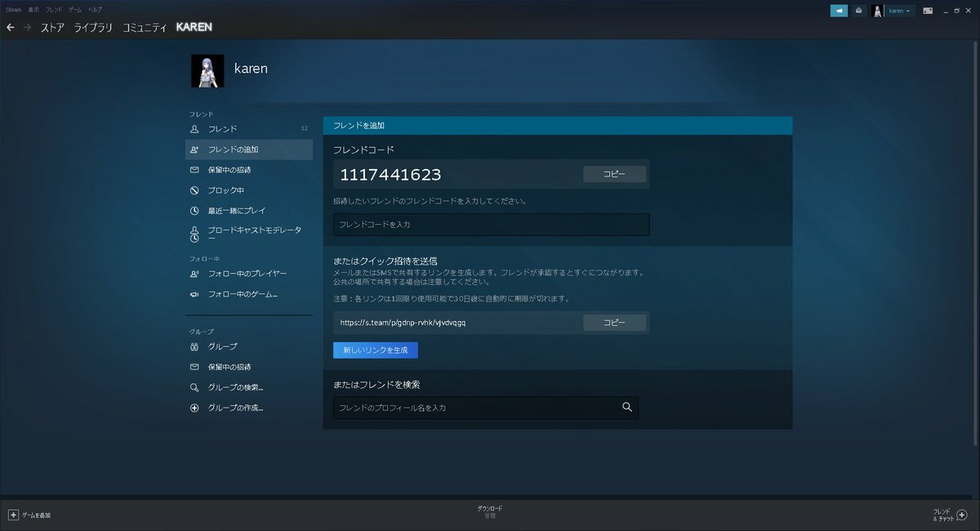Go to the コミュニティ tab
The width and height of the screenshot is (980, 531).
coord(145,27)
